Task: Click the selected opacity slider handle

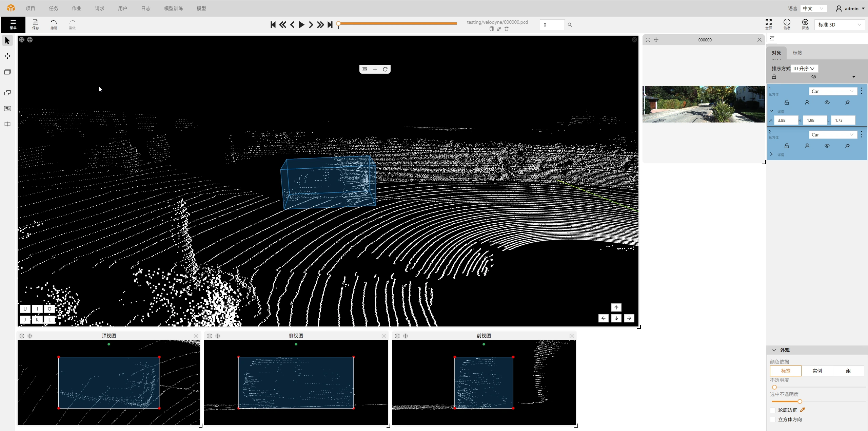Action: (x=800, y=401)
